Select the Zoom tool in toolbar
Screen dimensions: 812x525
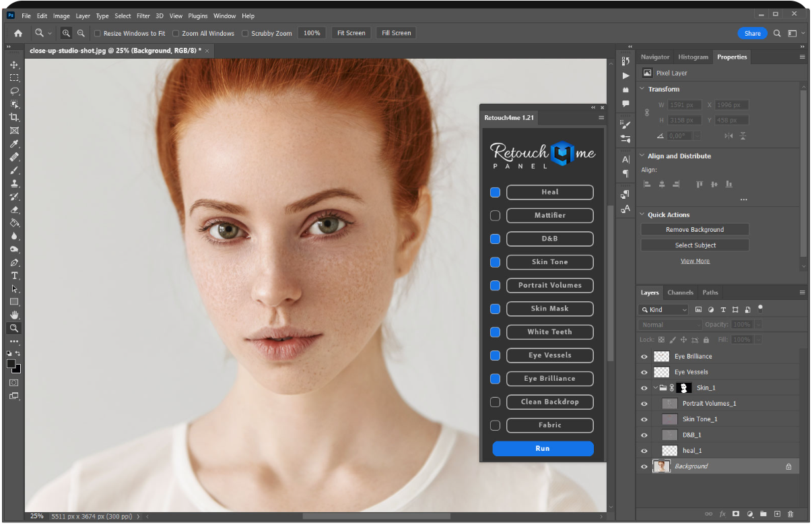click(x=14, y=328)
